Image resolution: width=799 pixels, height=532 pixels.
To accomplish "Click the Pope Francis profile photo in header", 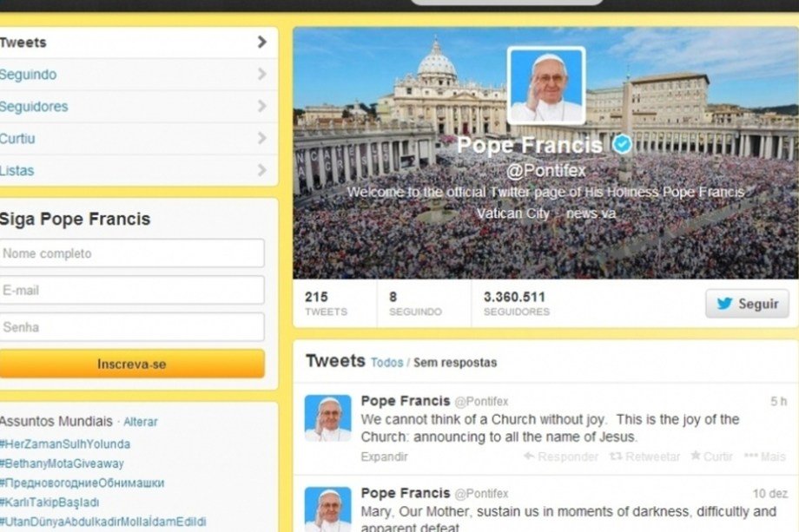I will [546, 86].
